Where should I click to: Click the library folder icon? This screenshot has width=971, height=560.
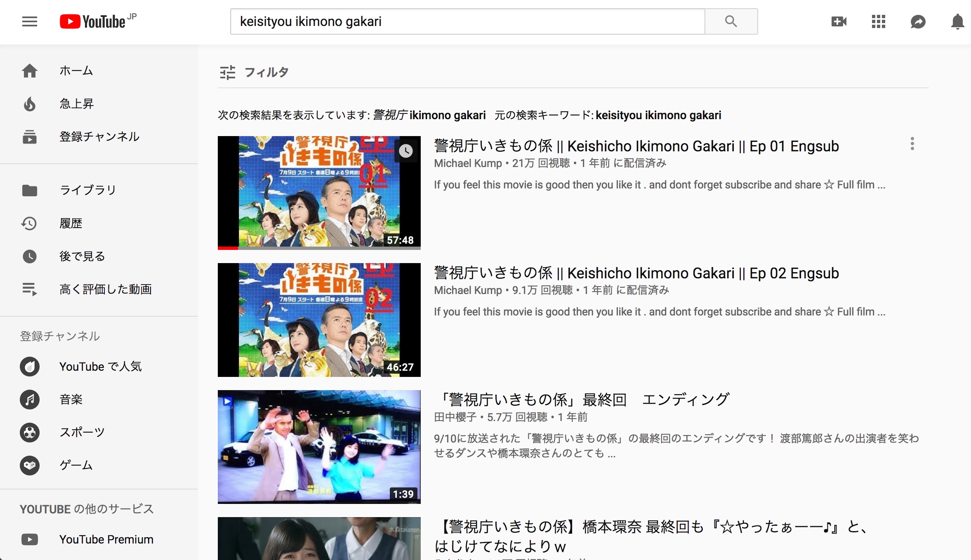[x=30, y=191]
